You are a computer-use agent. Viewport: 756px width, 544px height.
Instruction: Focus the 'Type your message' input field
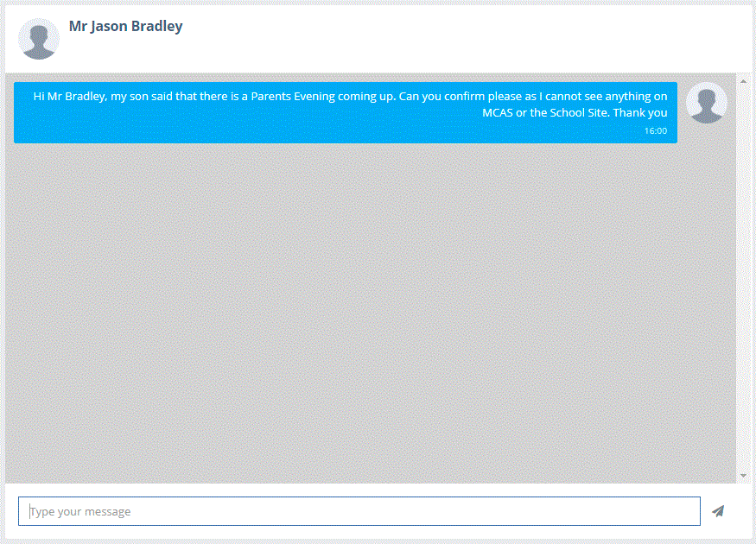pos(359,511)
